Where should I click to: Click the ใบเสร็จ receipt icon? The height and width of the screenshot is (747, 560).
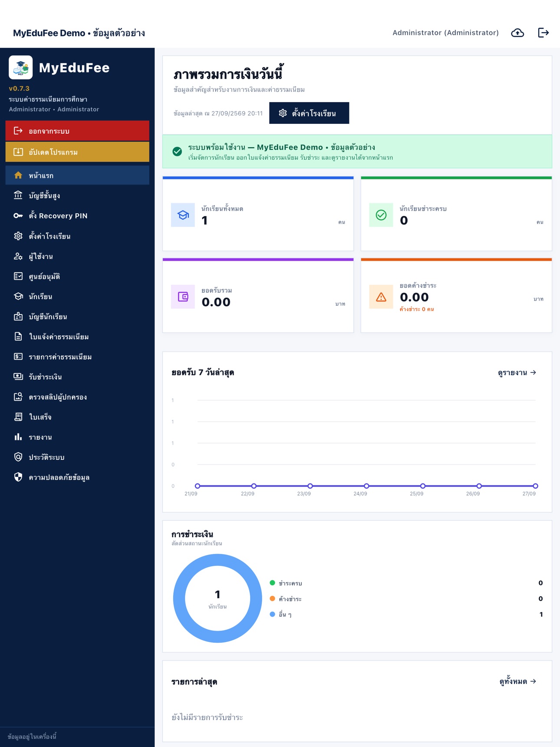[18, 417]
